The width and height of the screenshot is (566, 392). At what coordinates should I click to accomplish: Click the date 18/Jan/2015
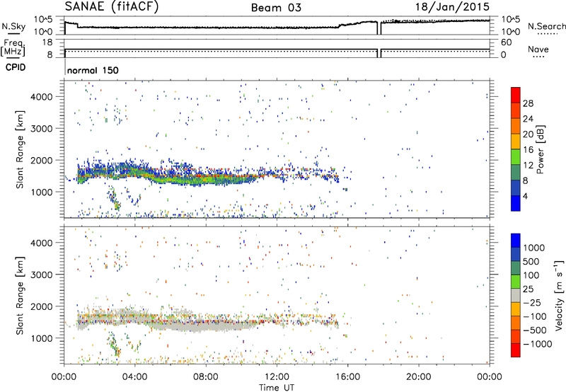click(452, 7)
